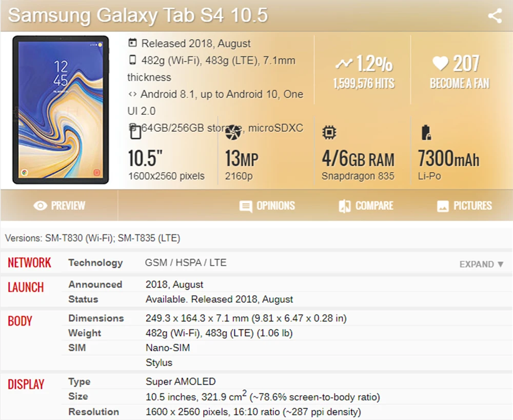513x420 pixels.
Task: Open the Pictures gallery
Action: [x=464, y=206]
